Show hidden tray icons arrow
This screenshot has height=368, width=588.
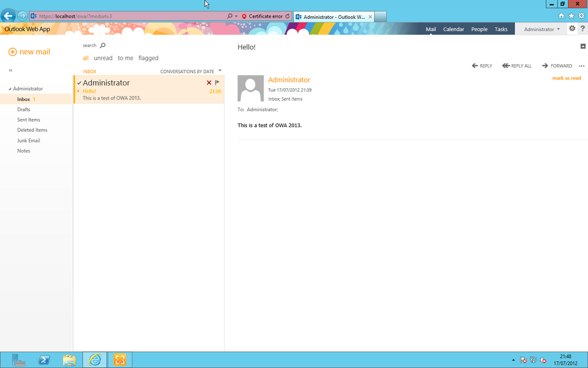(x=513, y=360)
